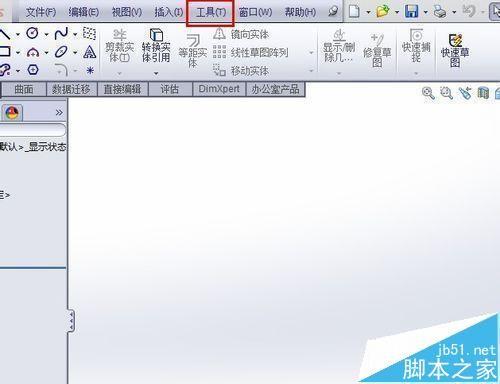Open the 视图(V) menu
This screenshot has height=384, width=500.
tap(127, 12)
